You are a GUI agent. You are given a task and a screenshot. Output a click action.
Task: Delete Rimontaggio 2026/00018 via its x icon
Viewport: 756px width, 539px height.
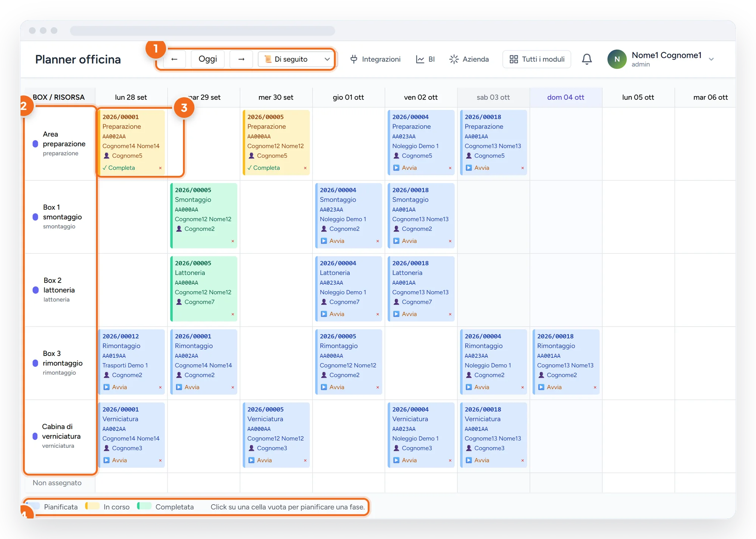(595, 387)
